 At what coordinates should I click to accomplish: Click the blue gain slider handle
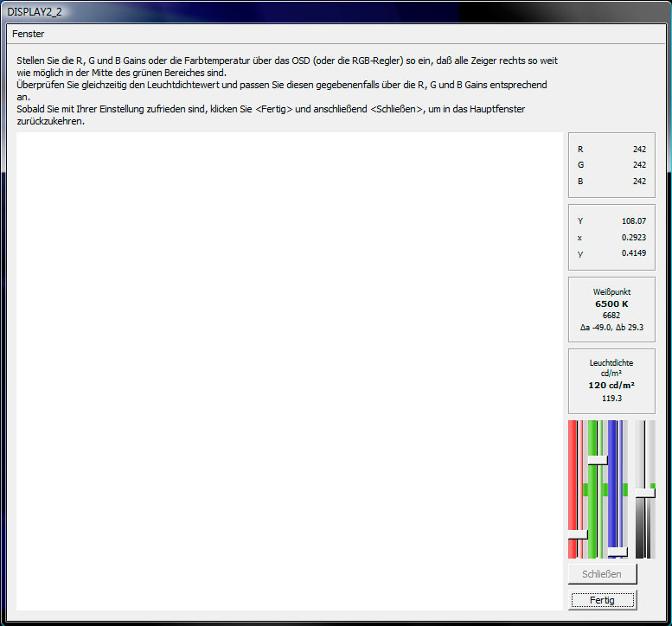pos(618,551)
